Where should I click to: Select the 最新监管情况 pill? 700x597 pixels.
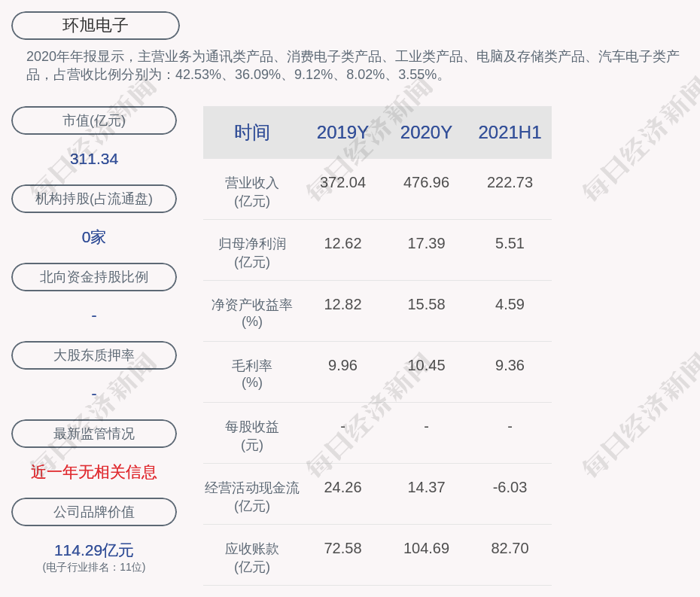(94, 434)
